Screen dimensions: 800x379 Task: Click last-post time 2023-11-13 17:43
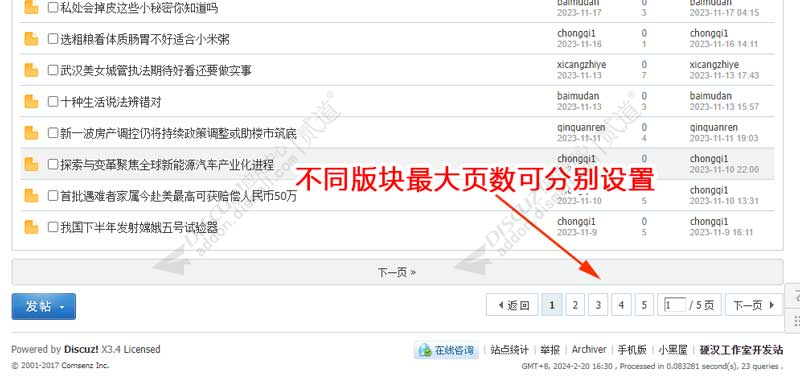click(724, 75)
